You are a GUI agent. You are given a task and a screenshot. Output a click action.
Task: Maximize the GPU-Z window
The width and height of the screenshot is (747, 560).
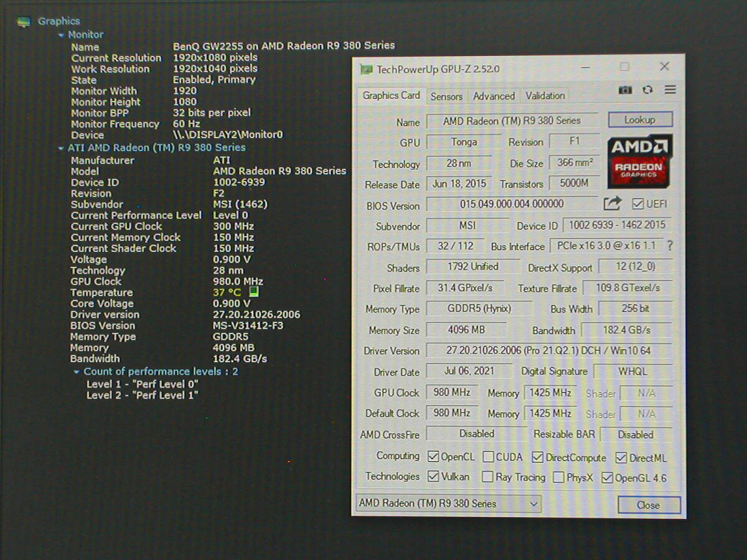tap(624, 67)
